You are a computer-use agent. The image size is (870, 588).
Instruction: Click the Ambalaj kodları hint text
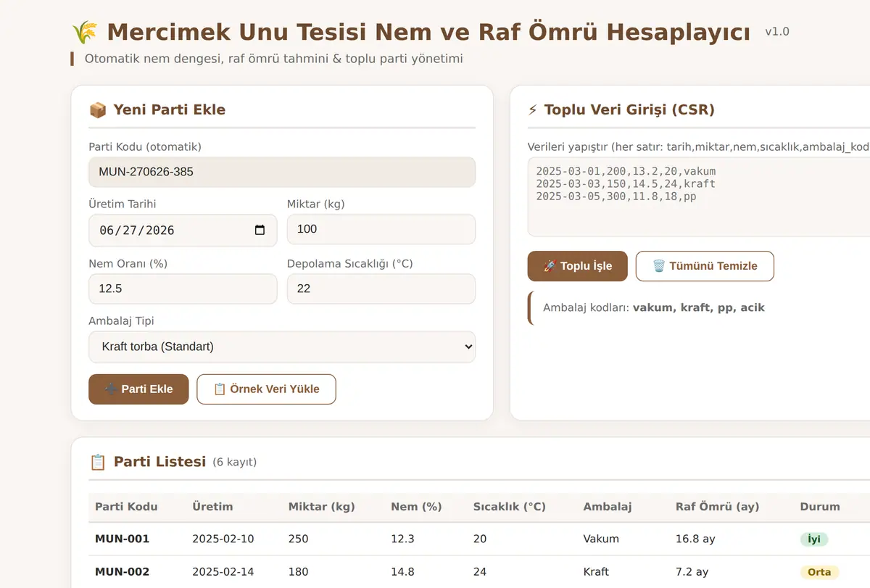coord(654,307)
